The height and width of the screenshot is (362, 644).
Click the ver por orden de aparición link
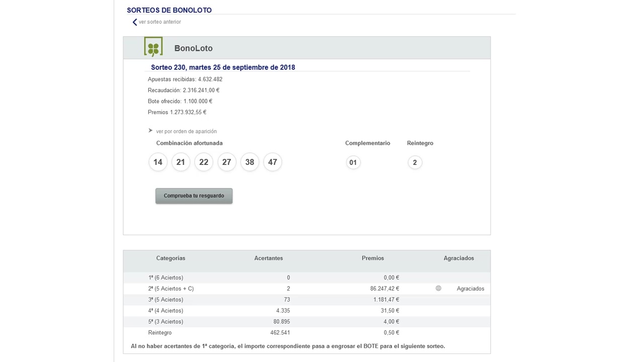(x=186, y=131)
